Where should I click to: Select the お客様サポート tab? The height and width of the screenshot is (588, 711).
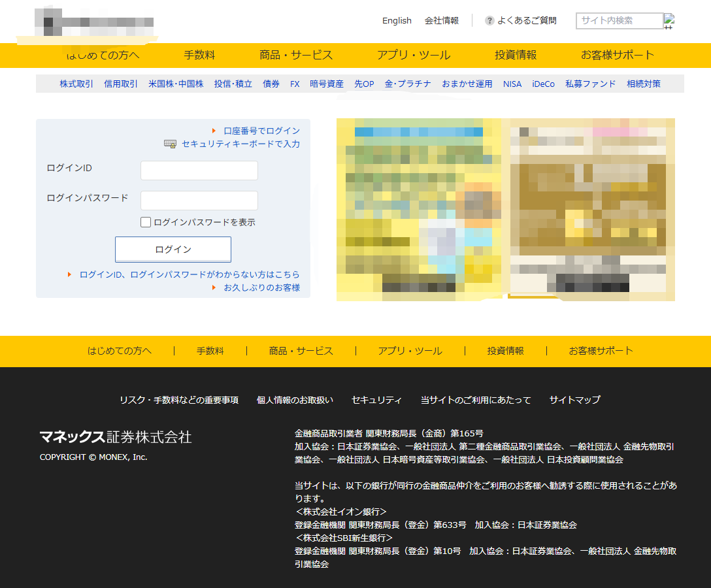click(616, 56)
